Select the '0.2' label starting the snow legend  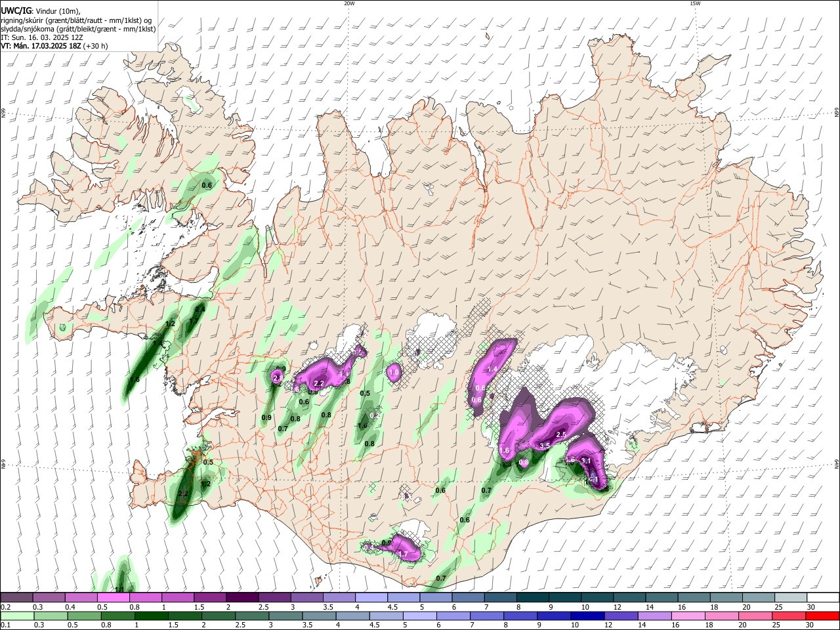5,607
